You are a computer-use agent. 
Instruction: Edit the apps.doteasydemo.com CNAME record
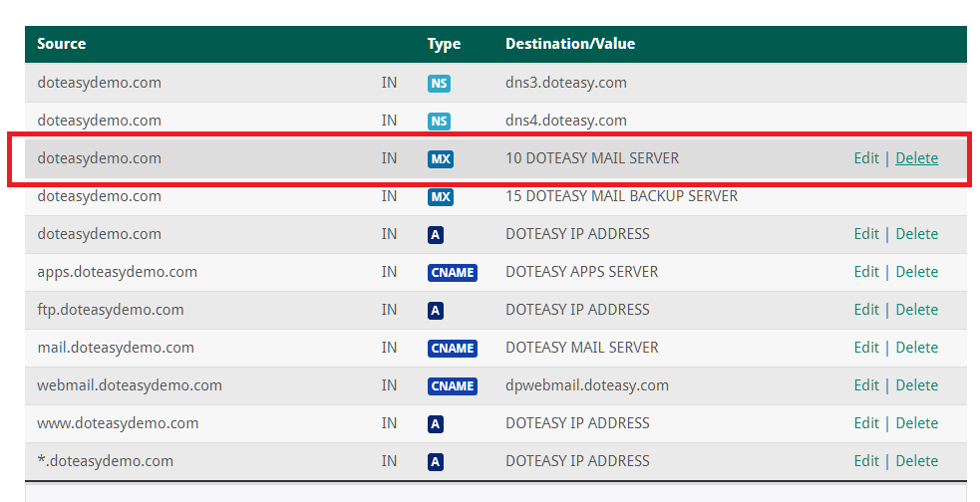866,272
